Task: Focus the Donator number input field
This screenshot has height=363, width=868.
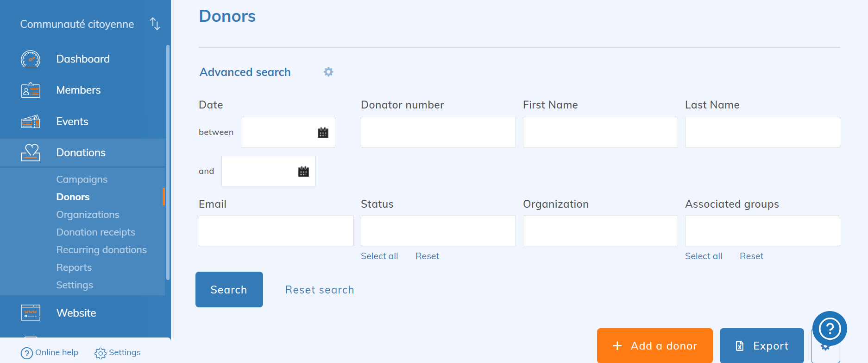Action: click(x=438, y=132)
